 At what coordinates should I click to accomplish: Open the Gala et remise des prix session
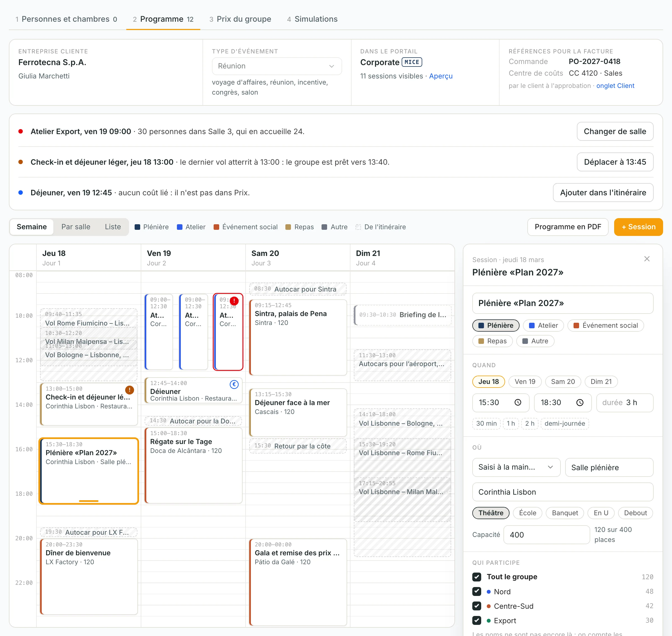pyautogui.click(x=298, y=582)
